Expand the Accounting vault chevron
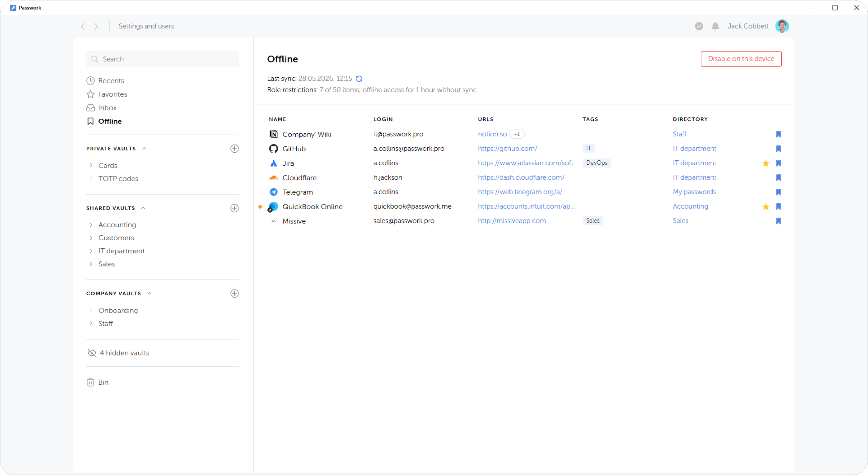 91,225
